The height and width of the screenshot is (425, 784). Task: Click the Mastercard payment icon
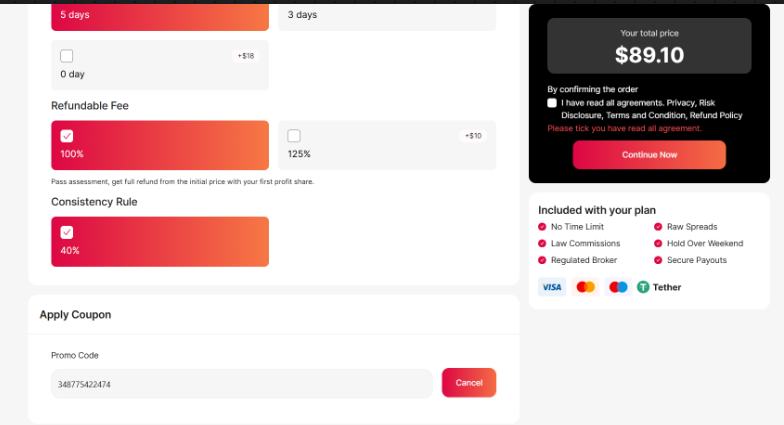coord(585,287)
